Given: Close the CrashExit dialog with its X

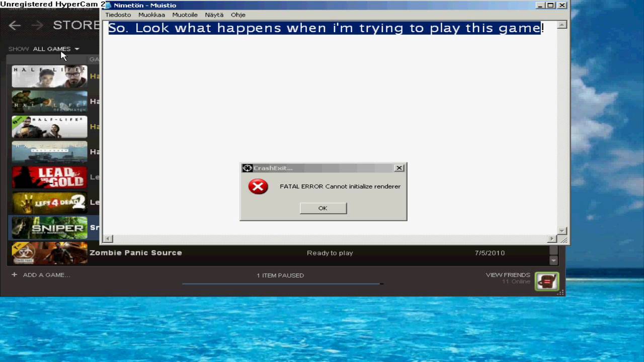Looking at the screenshot, I should [399, 168].
